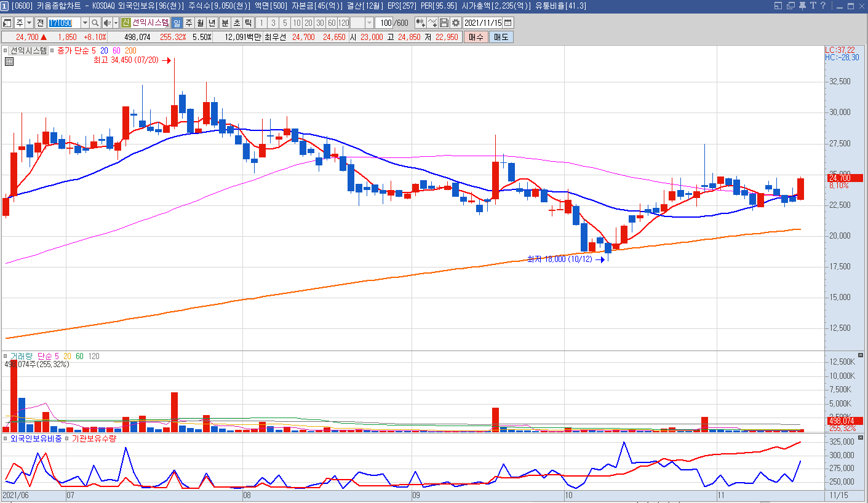
Task: Click the duplicate-window icon in title bar
Action: (x=790, y=6)
